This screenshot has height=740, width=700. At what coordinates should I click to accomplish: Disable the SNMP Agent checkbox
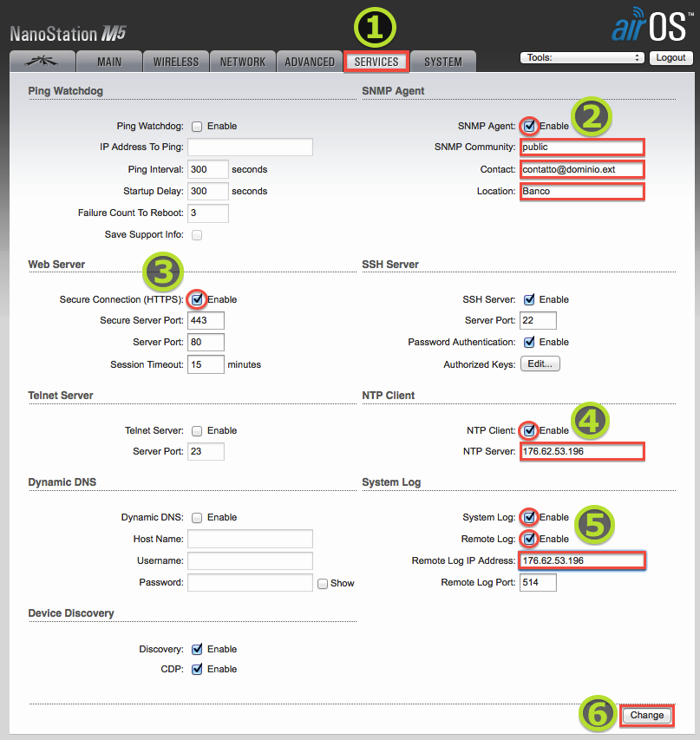[529, 126]
